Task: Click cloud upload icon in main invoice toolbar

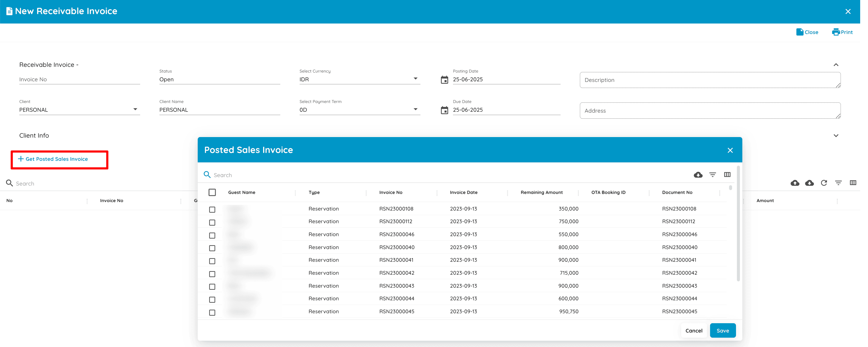Action: [794, 183]
